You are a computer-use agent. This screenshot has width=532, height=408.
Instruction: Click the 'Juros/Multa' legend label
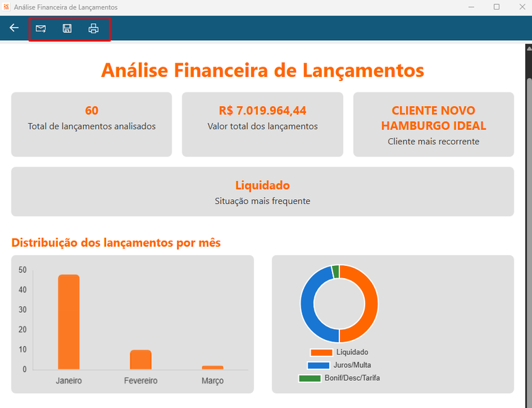pyautogui.click(x=352, y=365)
